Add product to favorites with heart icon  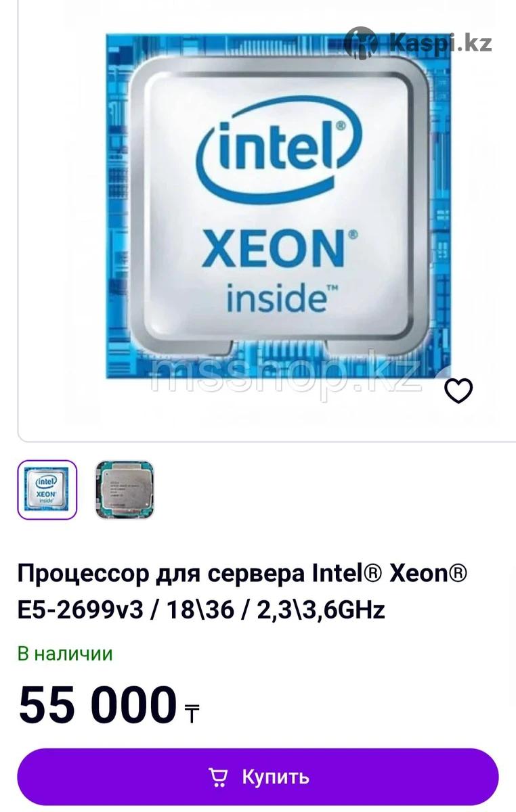pyautogui.click(x=458, y=390)
